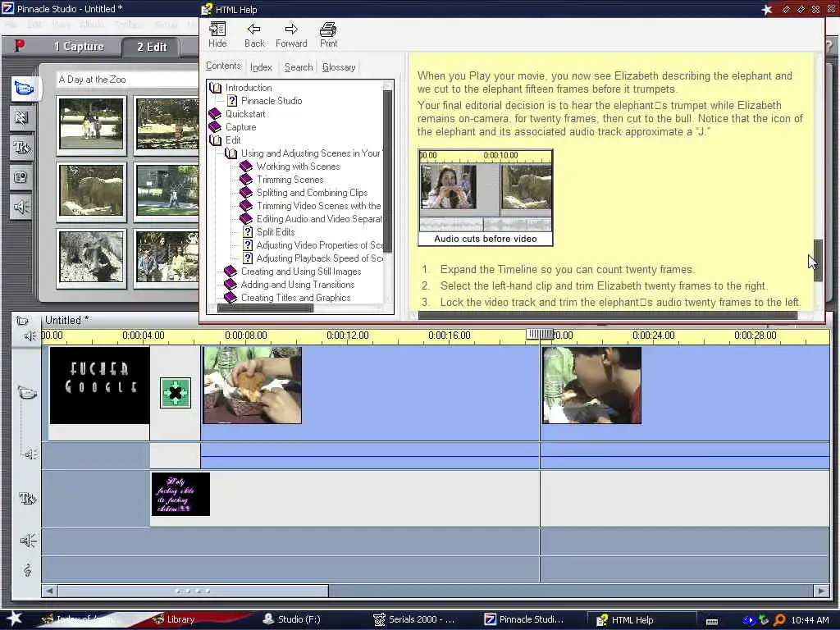Select the 2 Edit mode tab
The image size is (840, 630).
tap(152, 47)
